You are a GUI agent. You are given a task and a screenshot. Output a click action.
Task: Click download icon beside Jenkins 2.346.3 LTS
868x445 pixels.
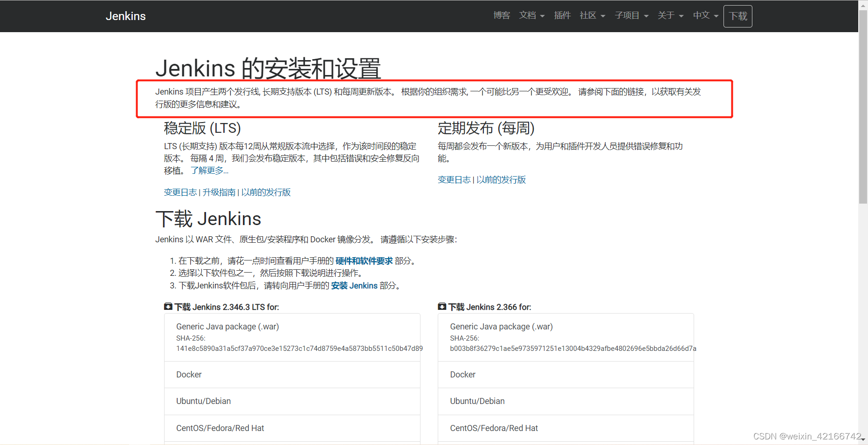coord(168,307)
